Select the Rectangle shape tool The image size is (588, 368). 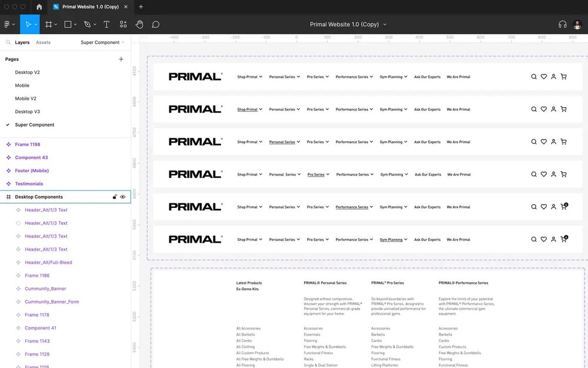click(x=68, y=24)
